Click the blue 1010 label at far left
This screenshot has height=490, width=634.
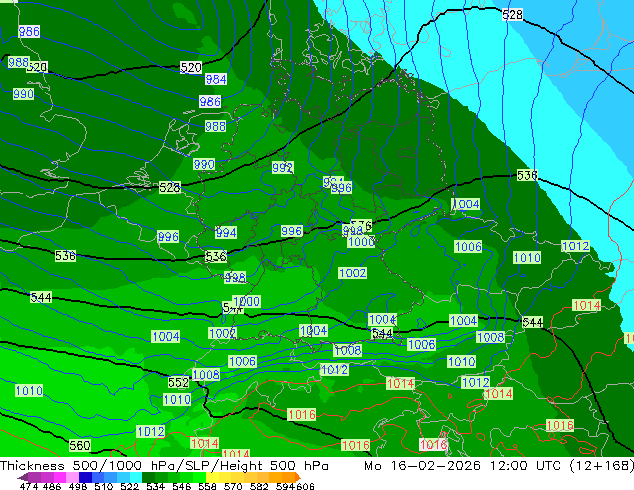pos(29,391)
